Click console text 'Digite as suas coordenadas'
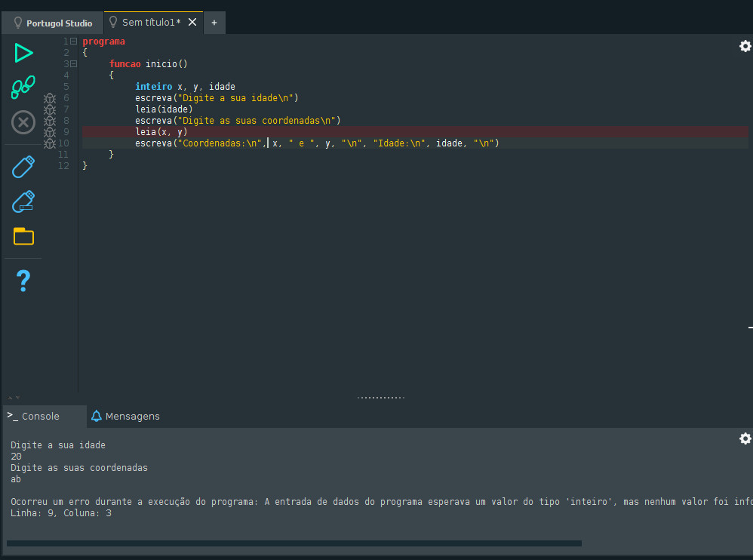Image resolution: width=753 pixels, height=560 pixels. [79, 468]
